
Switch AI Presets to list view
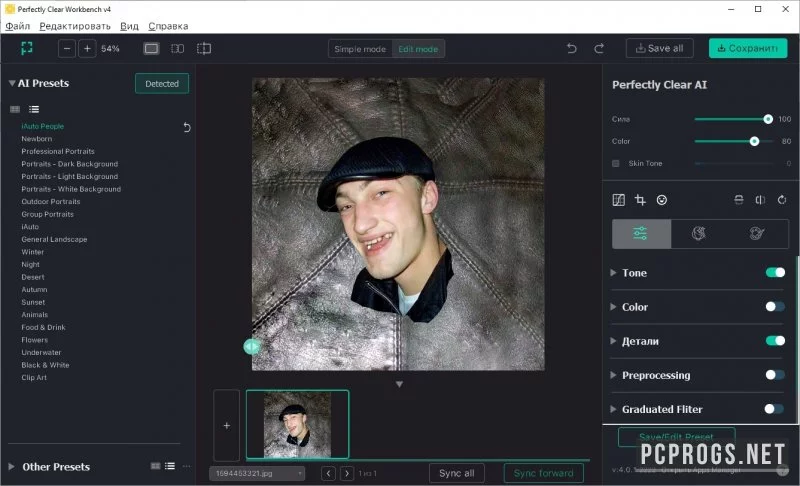[x=34, y=109]
